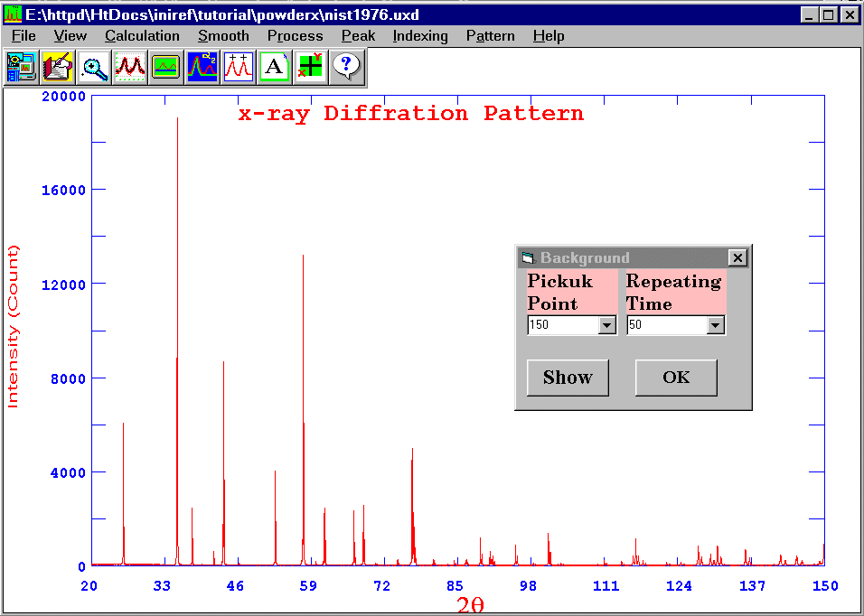Click the peak search icon with plus marks
Image resolution: width=864 pixels, height=616 pixels.
(x=239, y=67)
